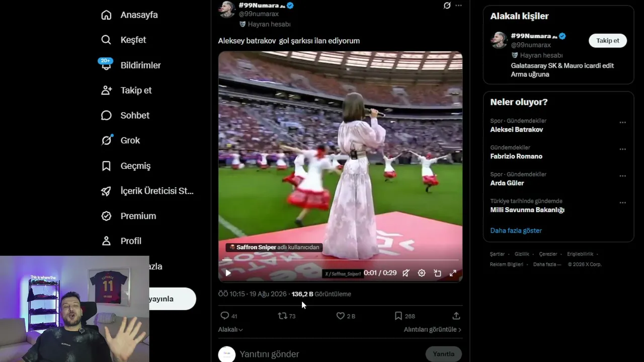Expand the Alakalı sort dropdown

coord(230,329)
